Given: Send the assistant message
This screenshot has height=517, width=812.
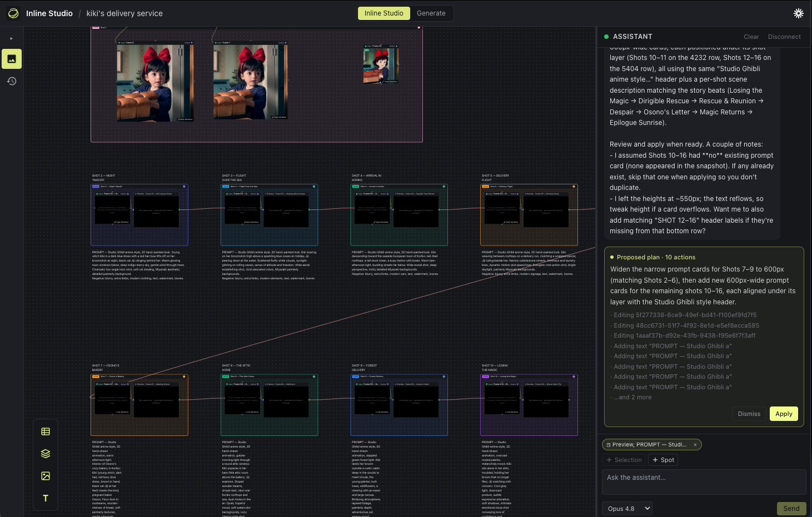Looking at the screenshot, I should (x=791, y=509).
